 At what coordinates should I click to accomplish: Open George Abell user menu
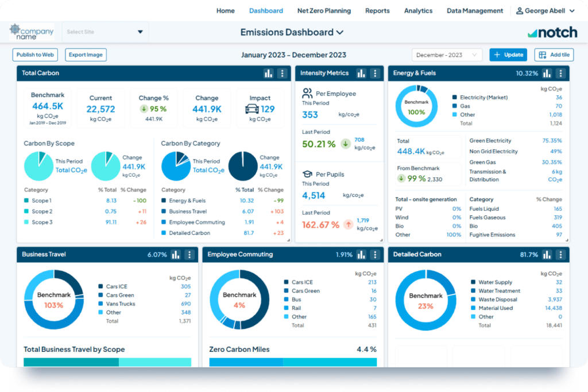click(545, 11)
